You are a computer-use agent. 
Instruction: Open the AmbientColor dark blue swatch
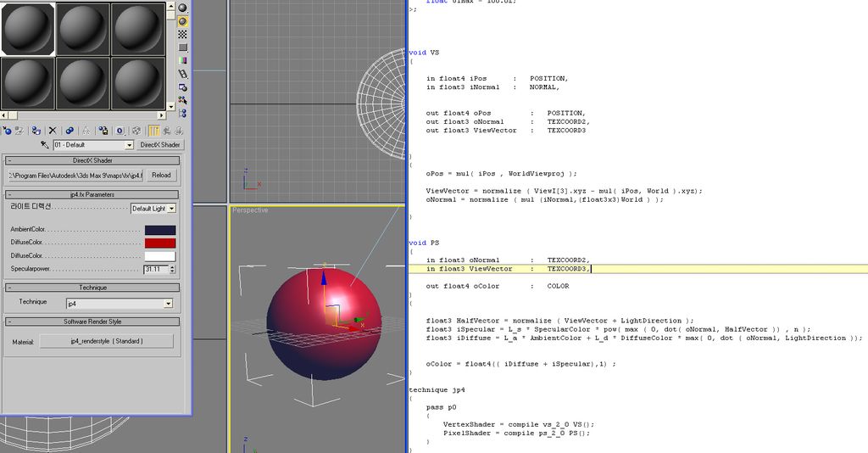point(160,230)
